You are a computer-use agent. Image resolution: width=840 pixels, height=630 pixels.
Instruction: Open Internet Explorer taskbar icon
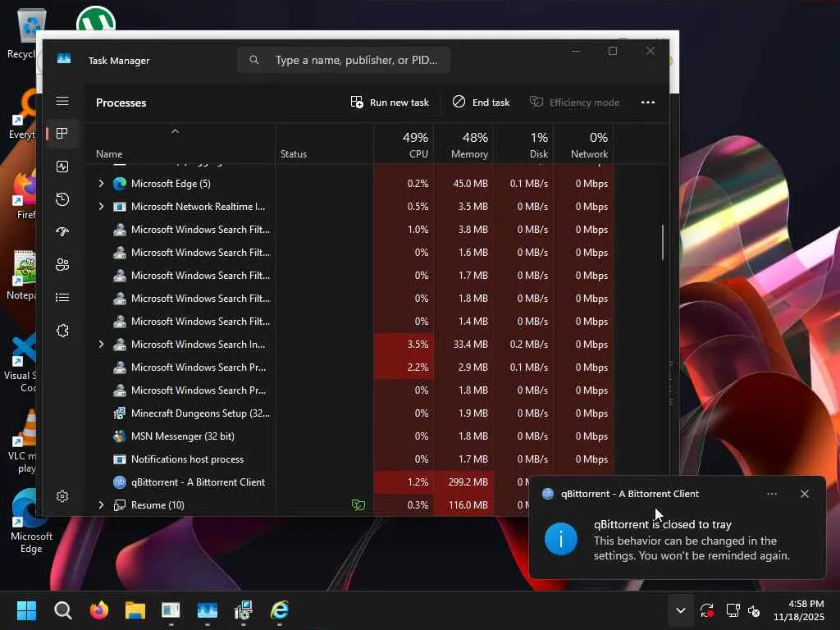280,610
